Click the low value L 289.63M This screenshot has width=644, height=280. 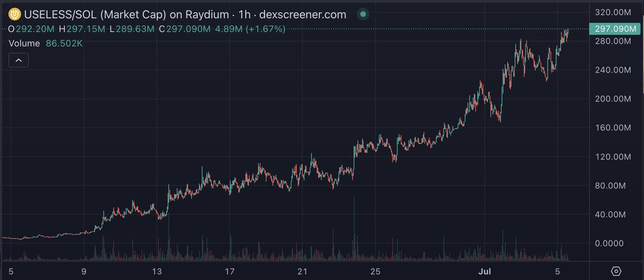click(132, 29)
